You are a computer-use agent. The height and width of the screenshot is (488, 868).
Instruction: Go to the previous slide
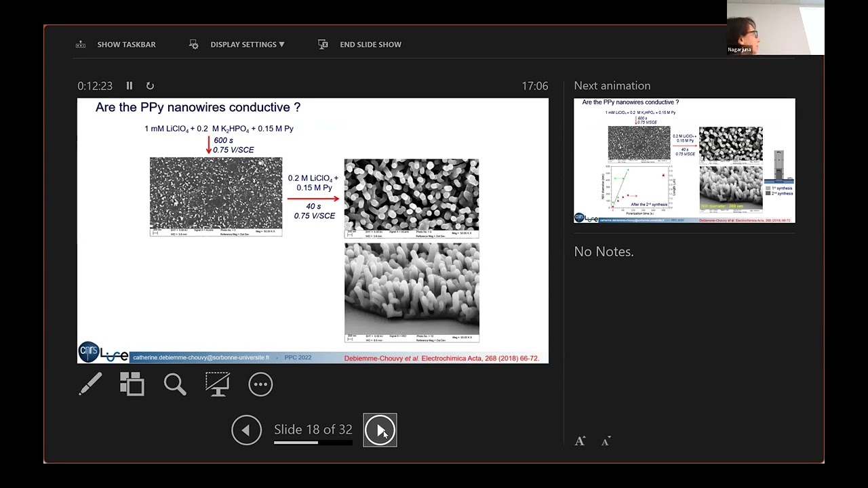[x=246, y=430]
